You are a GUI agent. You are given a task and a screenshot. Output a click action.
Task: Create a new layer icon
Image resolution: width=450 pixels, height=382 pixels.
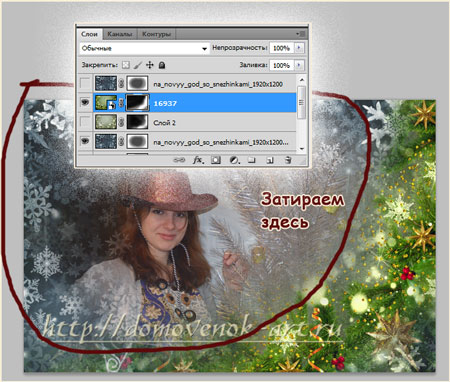(270, 160)
